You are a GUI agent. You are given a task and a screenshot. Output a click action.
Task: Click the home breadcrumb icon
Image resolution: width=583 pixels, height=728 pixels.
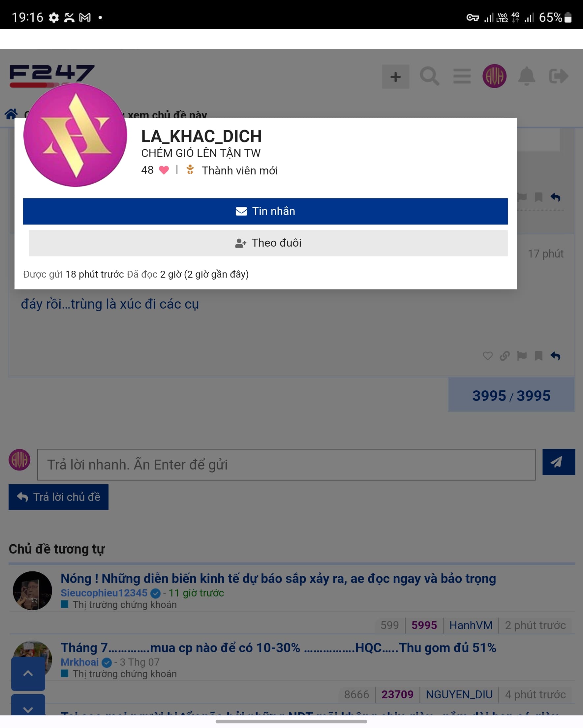point(11,114)
